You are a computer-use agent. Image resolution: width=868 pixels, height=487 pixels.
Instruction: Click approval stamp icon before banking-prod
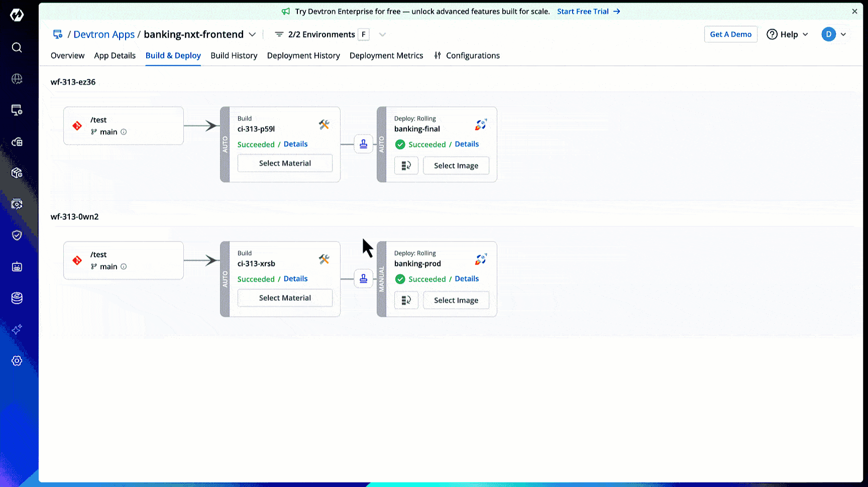(x=363, y=279)
